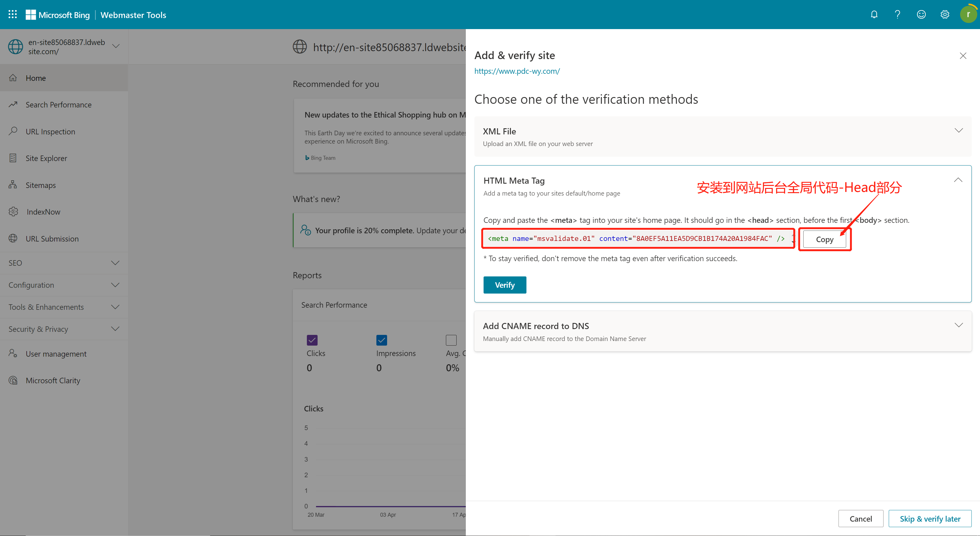
Task: Collapse the HTML Meta Tag section
Action: pos(958,180)
